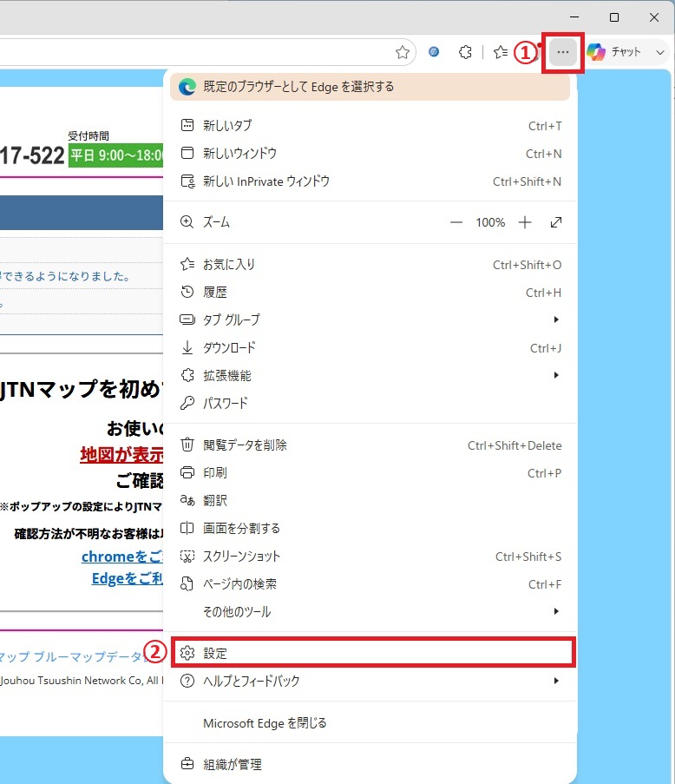This screenshot has width=675, height=784.
Task: Click the マップ ブルーマップデータ footer link
Action: [x=73, y=656]
